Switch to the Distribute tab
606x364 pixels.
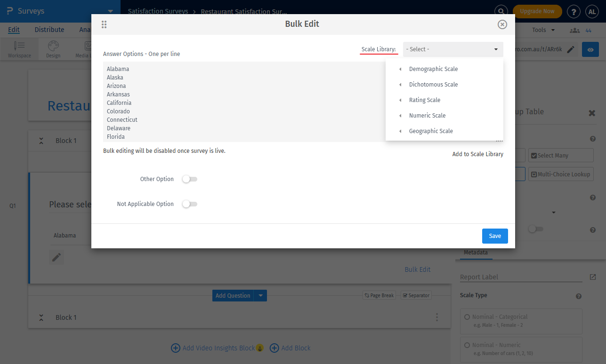click(49, 30)
